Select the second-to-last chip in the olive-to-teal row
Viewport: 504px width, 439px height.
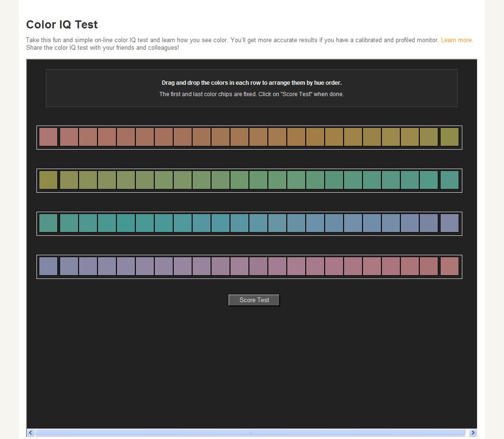pyautogui.click(x=429, y=180)
